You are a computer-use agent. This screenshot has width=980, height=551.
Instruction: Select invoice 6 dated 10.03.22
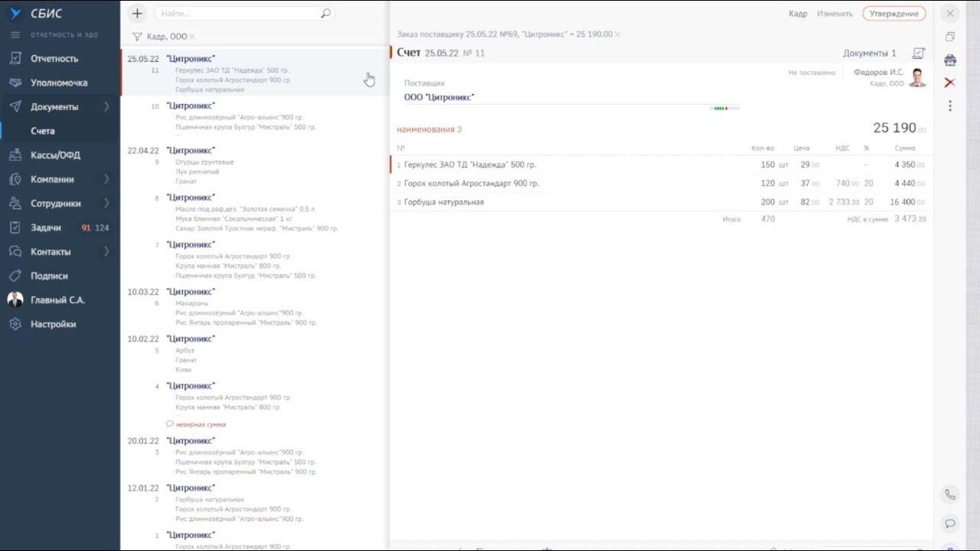254,307
